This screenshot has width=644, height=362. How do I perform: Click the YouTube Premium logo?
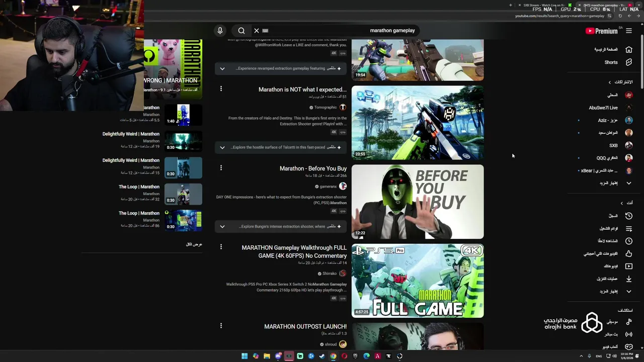coord(602,31)
